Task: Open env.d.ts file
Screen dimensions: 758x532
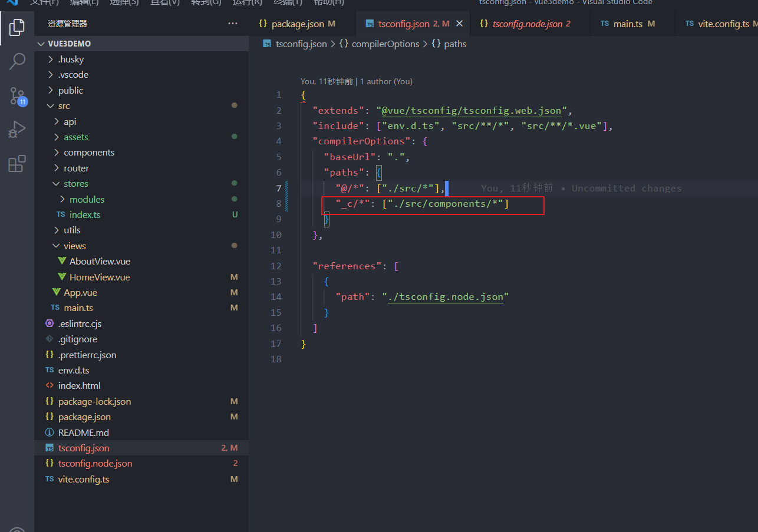Action: [141, 371]
